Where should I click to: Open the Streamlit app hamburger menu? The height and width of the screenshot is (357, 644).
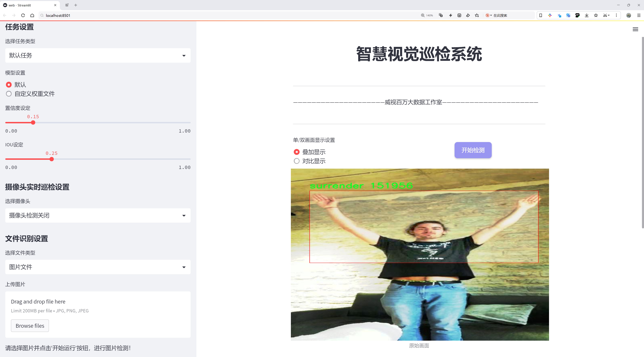pyautogui.click(x=635, y=29)
